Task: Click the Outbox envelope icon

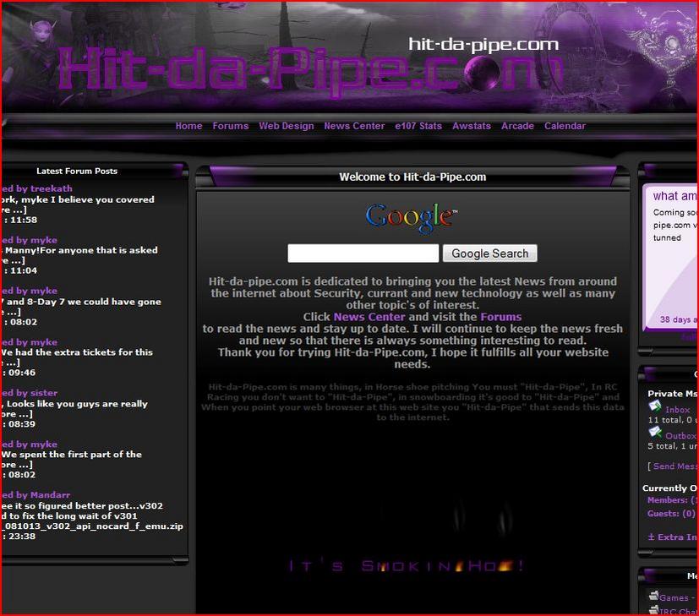Action: [x=654, y=434]
